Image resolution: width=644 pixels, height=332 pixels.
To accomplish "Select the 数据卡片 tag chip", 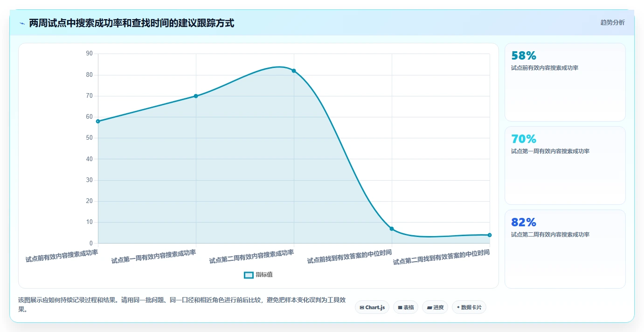I will pos(469,307).
